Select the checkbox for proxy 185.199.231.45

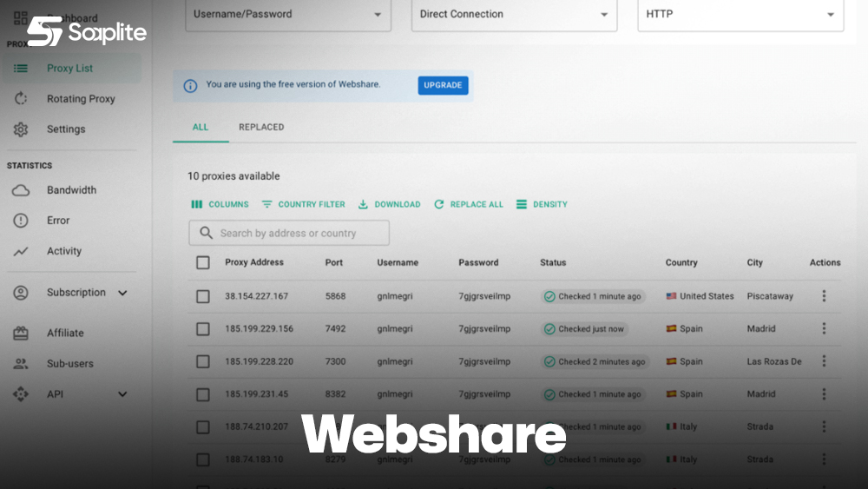point(203,394)
